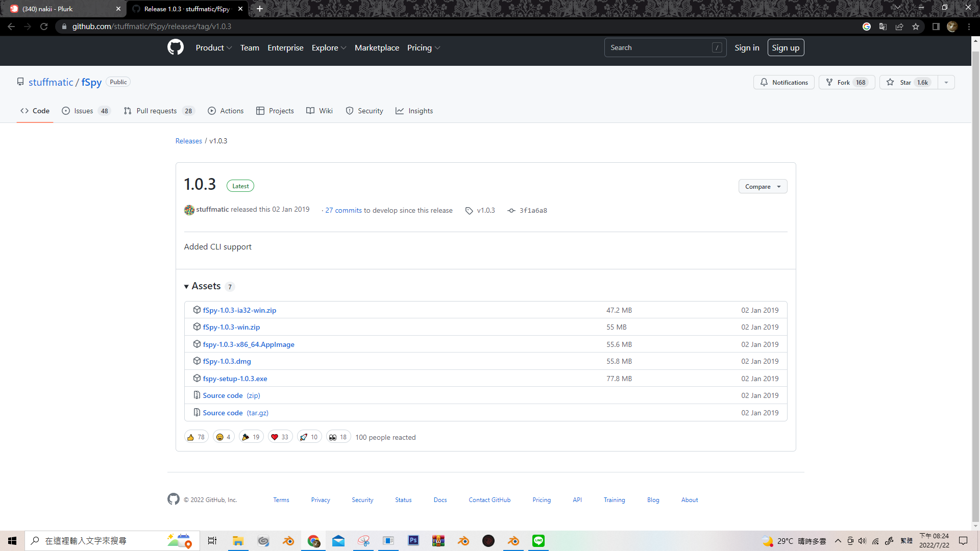Click the stuffmatic avatar image
Image resolution: width=980 pixels, height=551 pixels.
[x=189, y=210]
